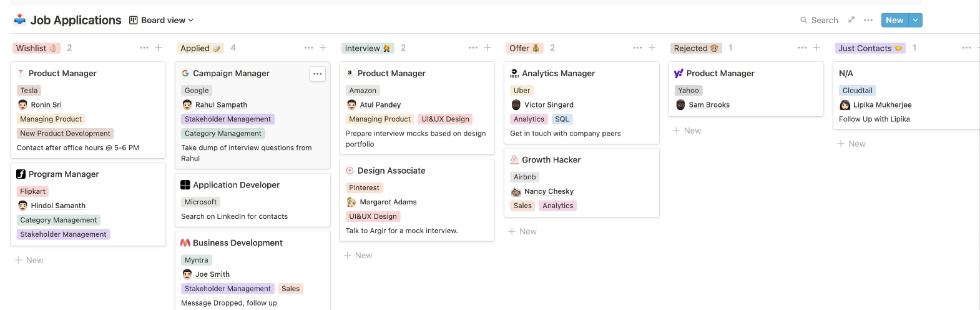Open Board view dropdown

point(161,20)
